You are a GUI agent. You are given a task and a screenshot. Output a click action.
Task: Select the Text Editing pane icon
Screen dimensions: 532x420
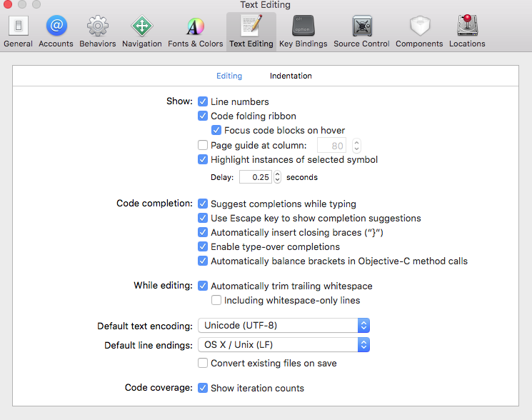click(x=251, y=31)
